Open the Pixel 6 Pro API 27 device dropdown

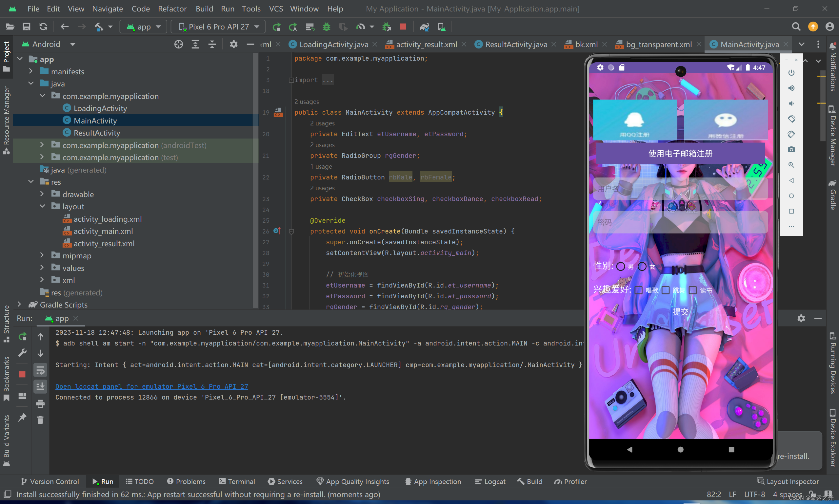click(x=218, y=27)
